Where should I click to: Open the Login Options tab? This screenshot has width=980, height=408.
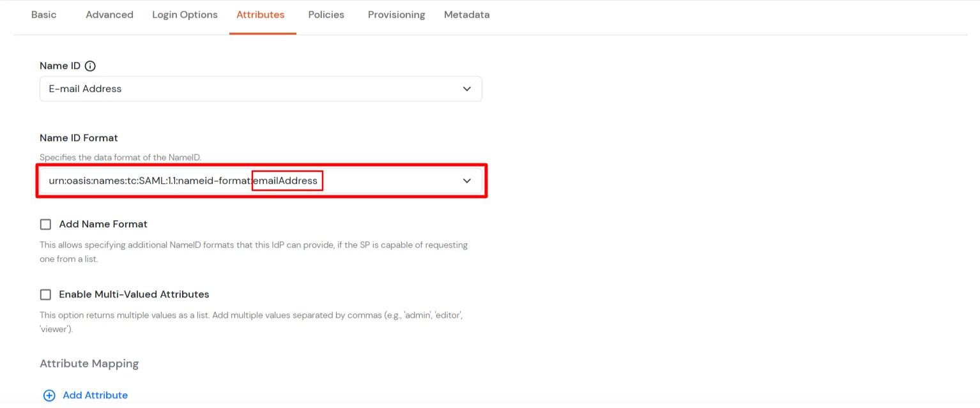[x=185, y=14]
